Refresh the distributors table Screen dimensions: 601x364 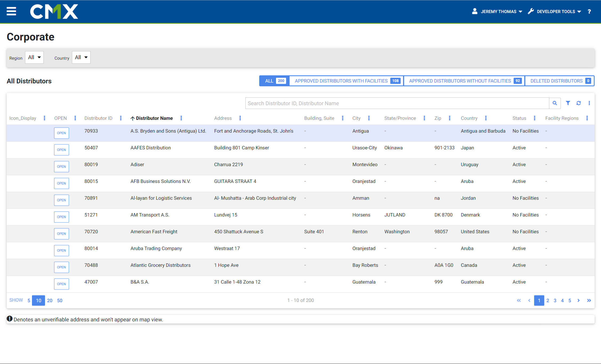(x=579, y=103)
